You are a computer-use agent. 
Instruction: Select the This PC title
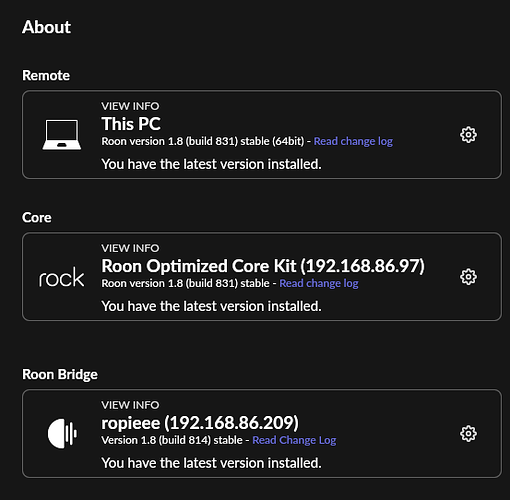coord(131,124)
